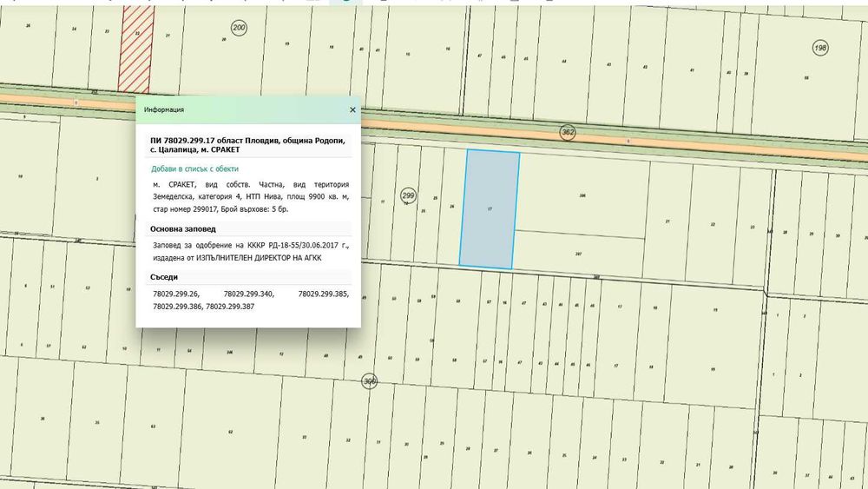Select parcel 387 below parcel 386

coord(578,254)
